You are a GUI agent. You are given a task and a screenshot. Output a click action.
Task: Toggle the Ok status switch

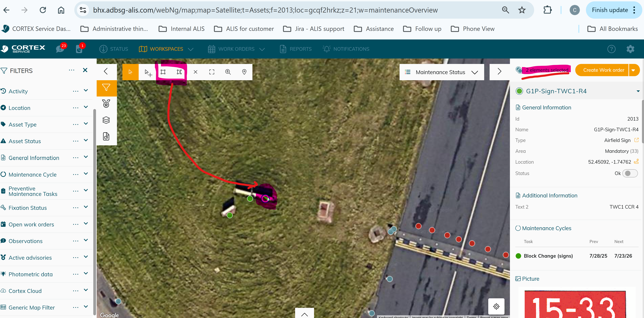[x=630, y=174]
